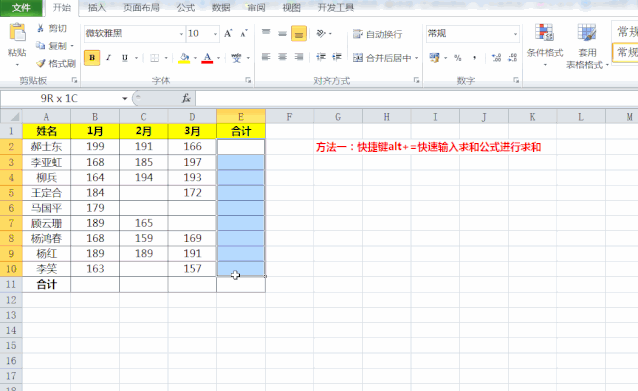Open Number group dialog launcher
Viewport: 638px width, 391px height.
pos(516,81)
